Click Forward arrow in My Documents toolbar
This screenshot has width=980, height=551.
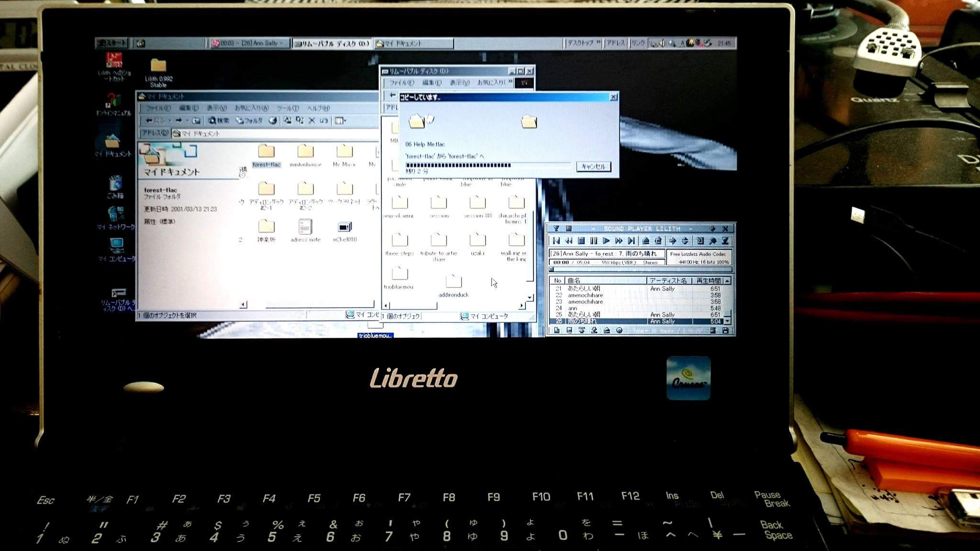tap(179, 121)
